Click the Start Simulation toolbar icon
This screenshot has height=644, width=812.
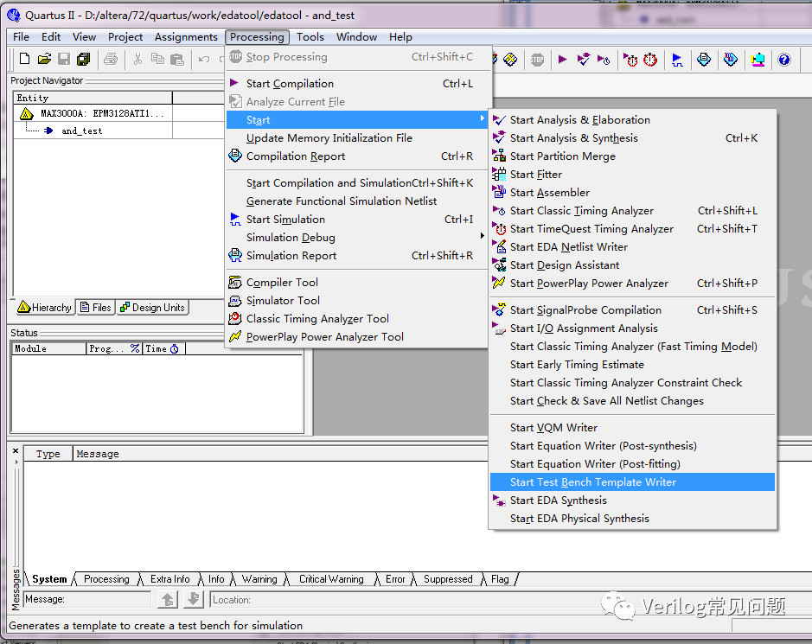point(677,60)
